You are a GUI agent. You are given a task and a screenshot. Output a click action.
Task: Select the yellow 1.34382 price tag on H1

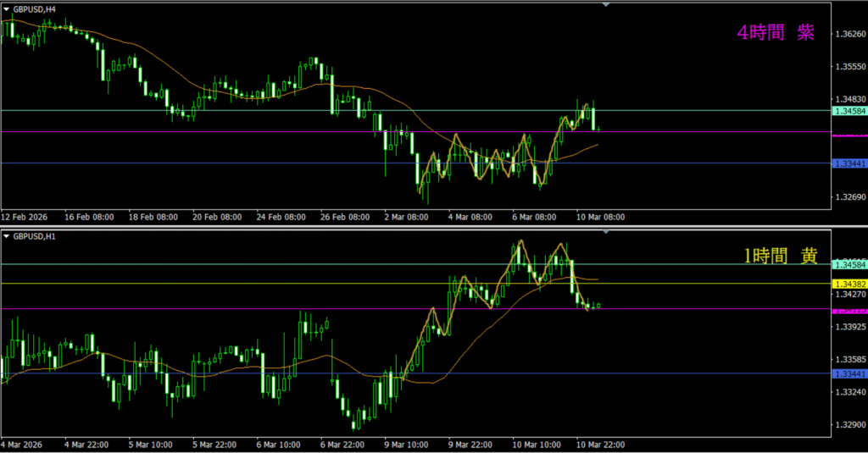pos(849,284)
